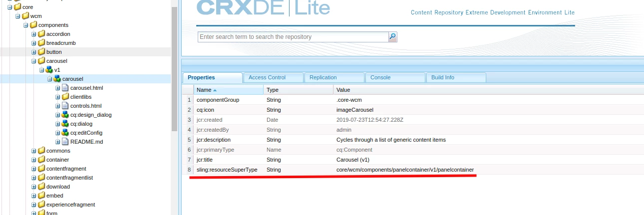Click the wcm folder icon
644x215 pixels.
(25, 16)
